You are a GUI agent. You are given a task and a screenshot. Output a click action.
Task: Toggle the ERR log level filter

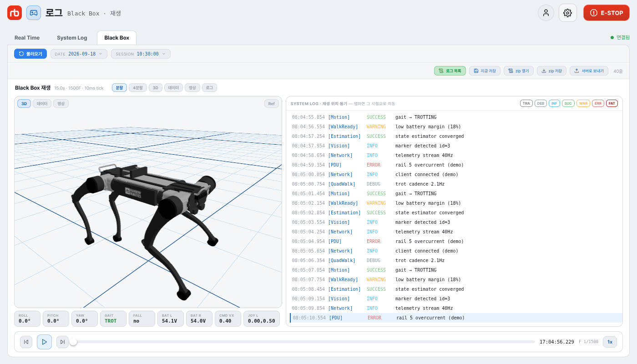(598, 103)
